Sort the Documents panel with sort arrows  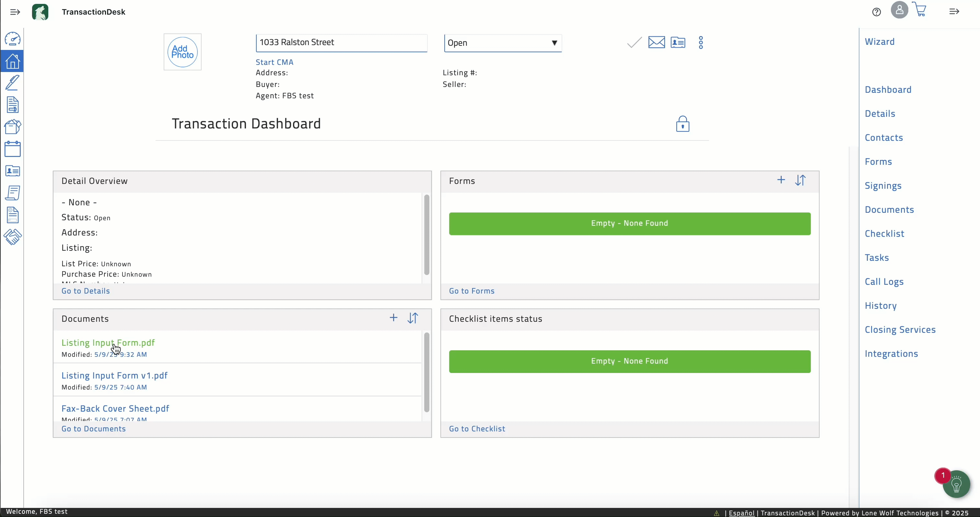point(413,318)
